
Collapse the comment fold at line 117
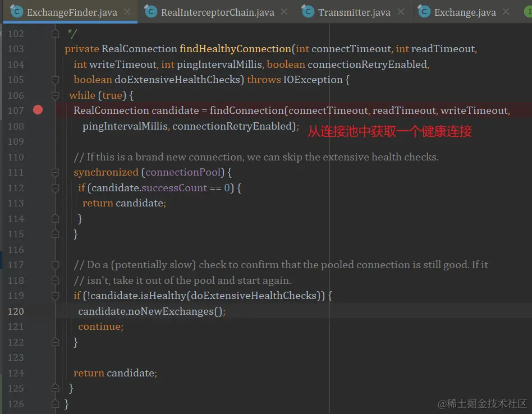click(x=55, y=265)
